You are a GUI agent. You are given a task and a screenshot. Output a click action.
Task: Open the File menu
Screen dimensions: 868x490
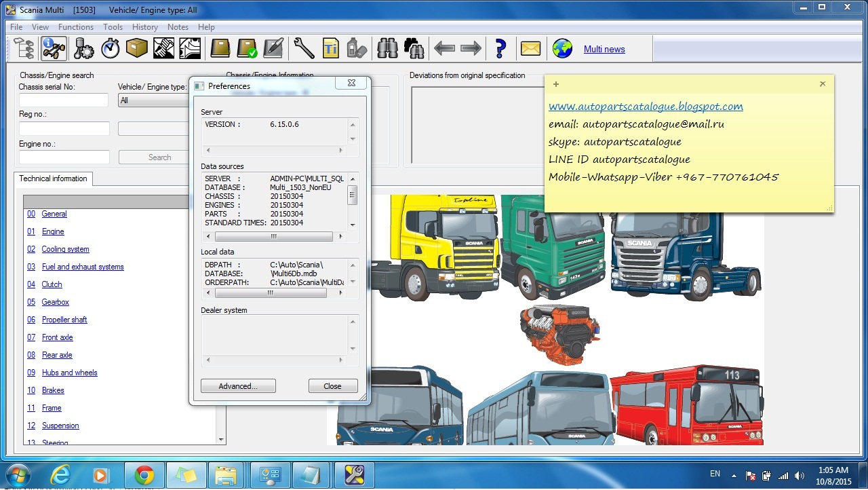pos(16,27)
